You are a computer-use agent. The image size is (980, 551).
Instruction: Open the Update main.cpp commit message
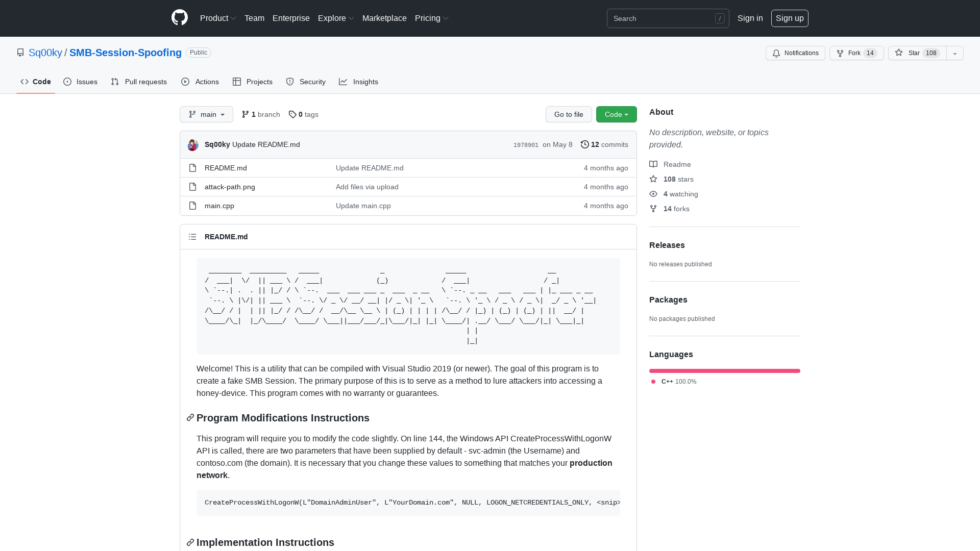pyautogui.click(x=363, y=206)
